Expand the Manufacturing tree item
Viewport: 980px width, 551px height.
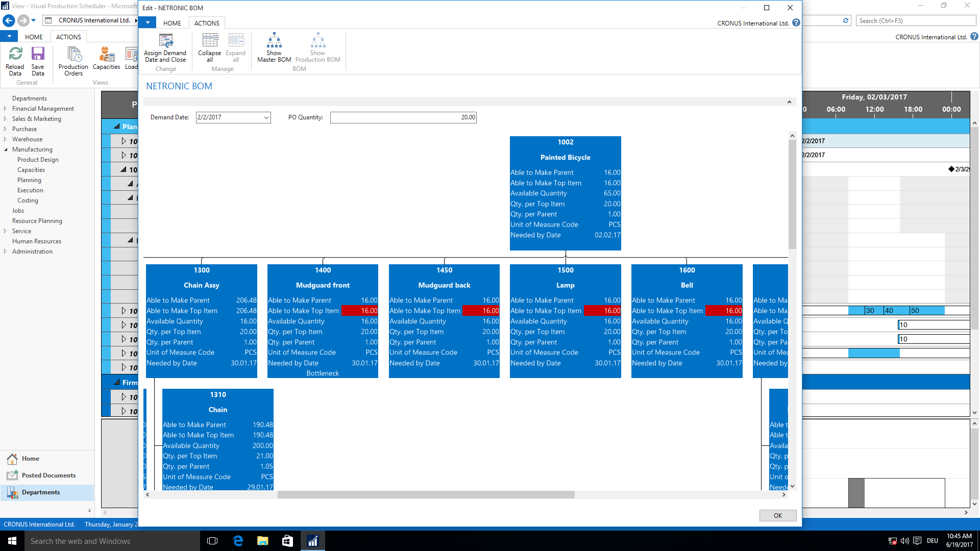coord(6,149)
